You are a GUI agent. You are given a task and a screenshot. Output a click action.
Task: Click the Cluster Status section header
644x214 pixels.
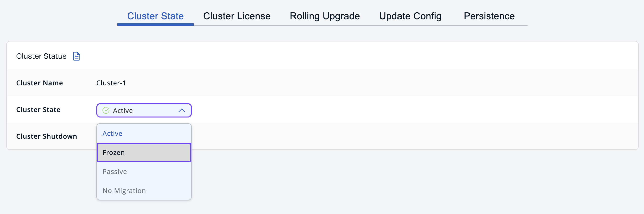point(41,56)
